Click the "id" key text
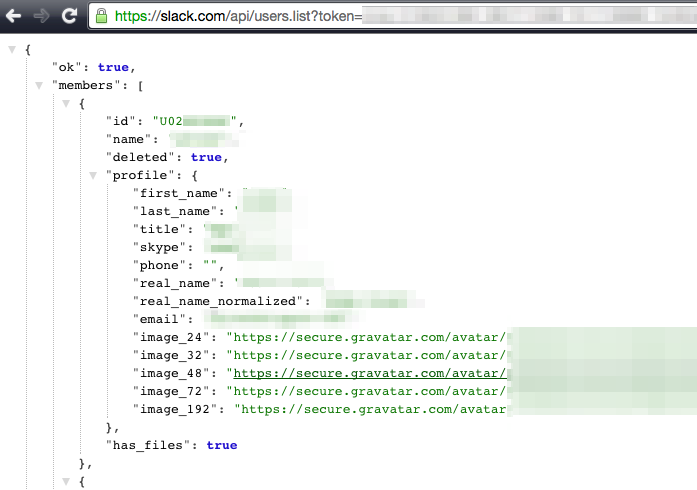 tap(120, 121)
